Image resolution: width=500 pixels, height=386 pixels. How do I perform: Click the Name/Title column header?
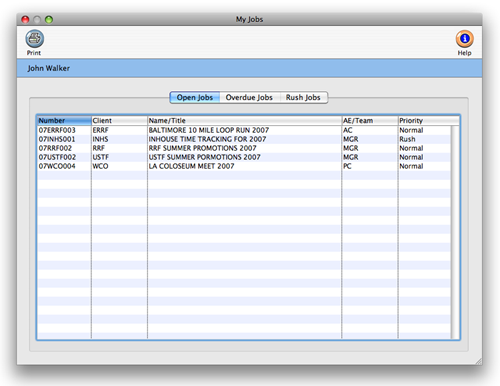245,120
